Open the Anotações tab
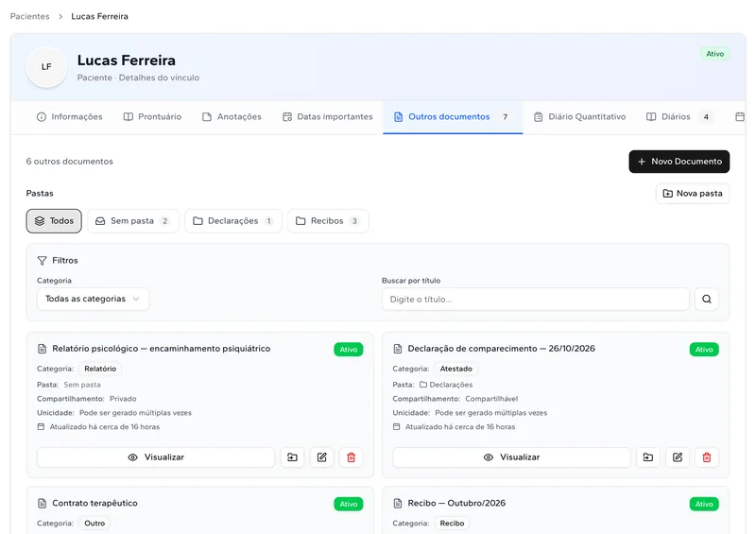756x534 pixels. tap(232, 117)
